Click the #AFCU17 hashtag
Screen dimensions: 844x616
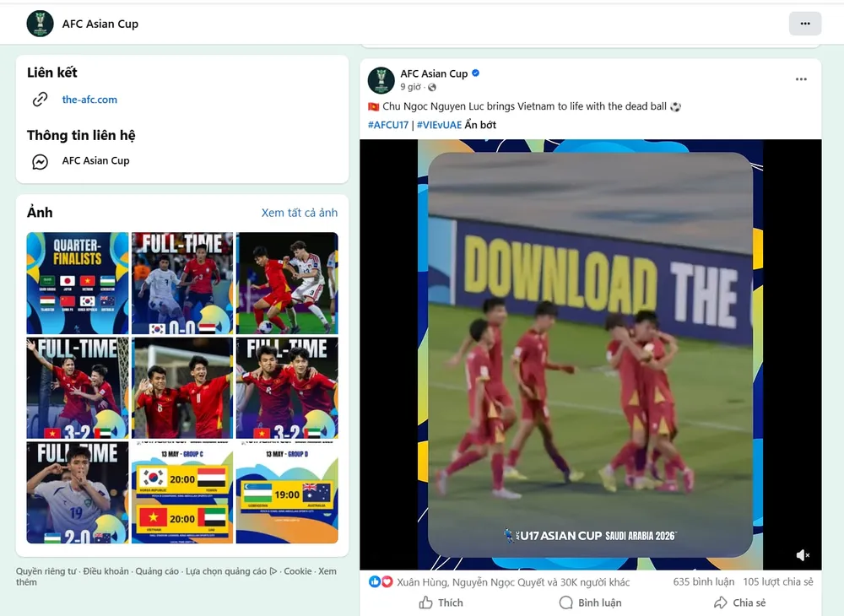[388, 125]
